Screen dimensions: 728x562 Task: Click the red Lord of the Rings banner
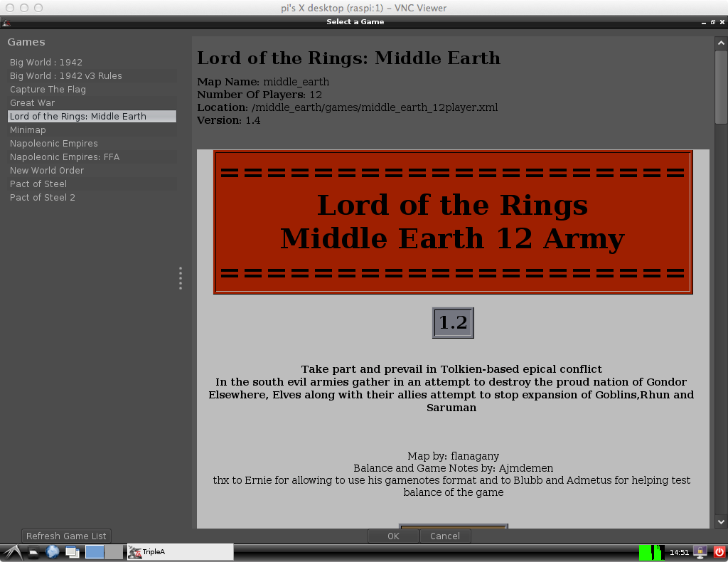[x=453, y=222]
